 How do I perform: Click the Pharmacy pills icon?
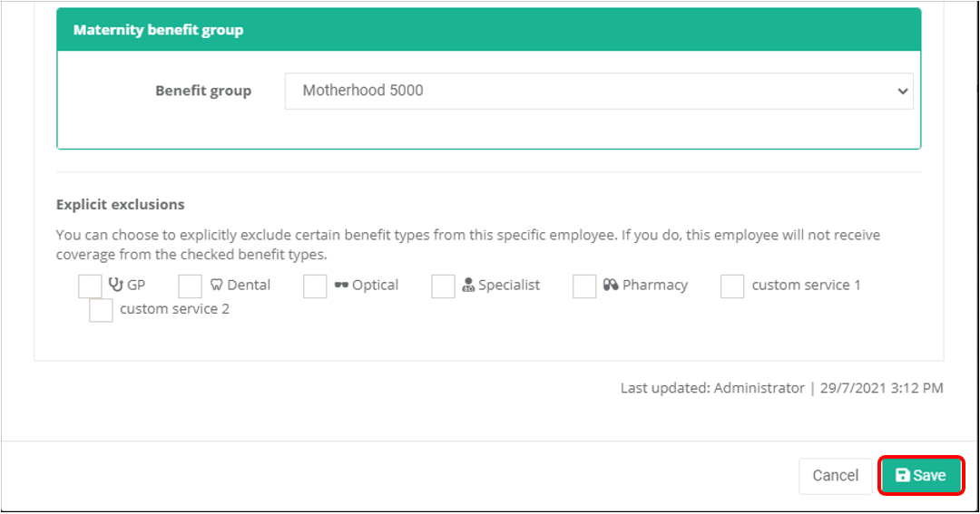coord(611,285)
